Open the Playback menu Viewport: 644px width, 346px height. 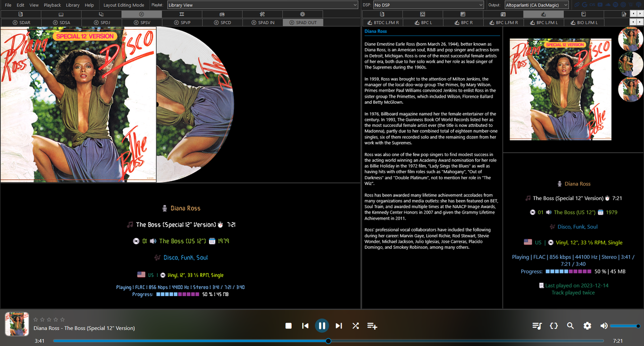[x=52, y=5]
